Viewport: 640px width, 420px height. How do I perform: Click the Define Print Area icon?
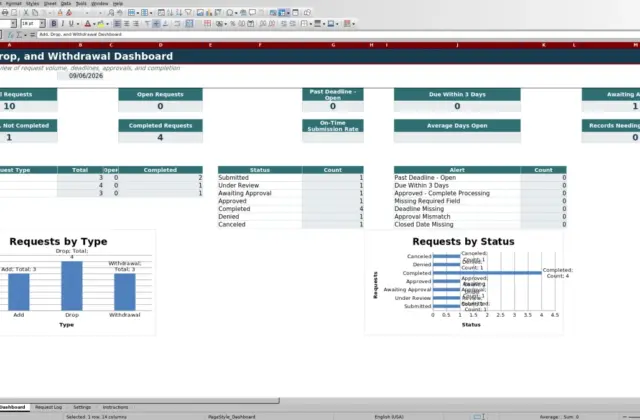click(273, 13)
